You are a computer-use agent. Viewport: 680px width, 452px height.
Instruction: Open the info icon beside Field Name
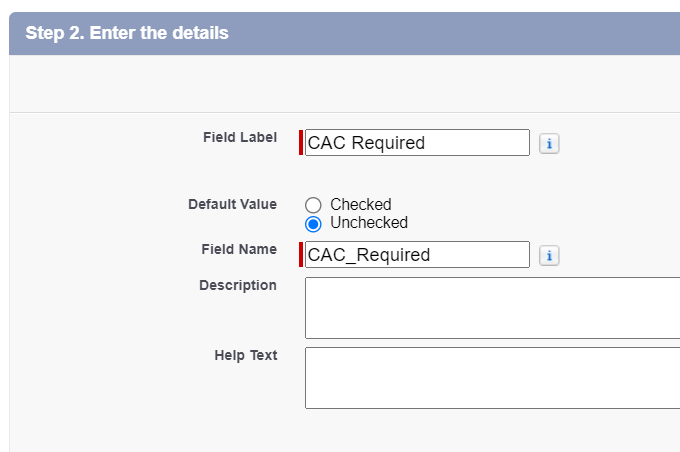point(549,255)
